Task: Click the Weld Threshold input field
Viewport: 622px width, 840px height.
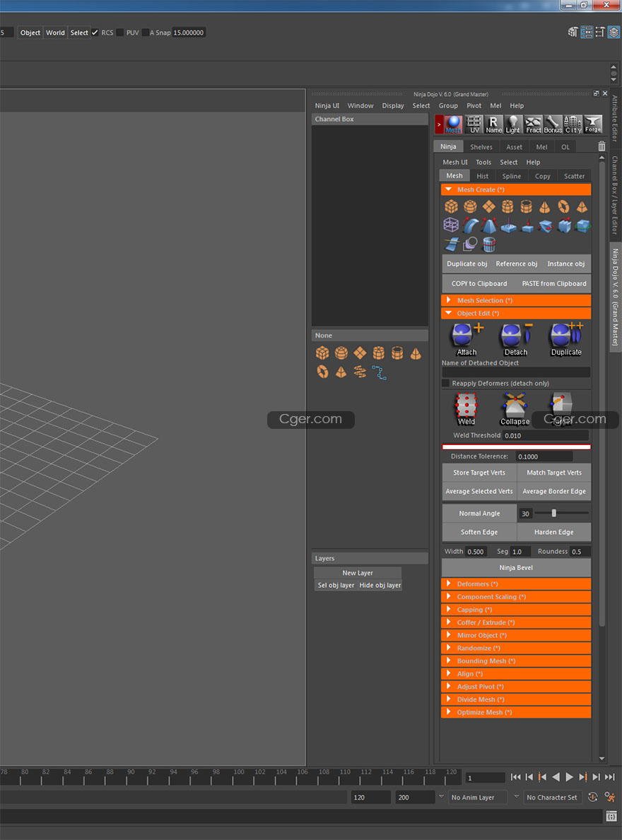Action: (x=546, y=435)
